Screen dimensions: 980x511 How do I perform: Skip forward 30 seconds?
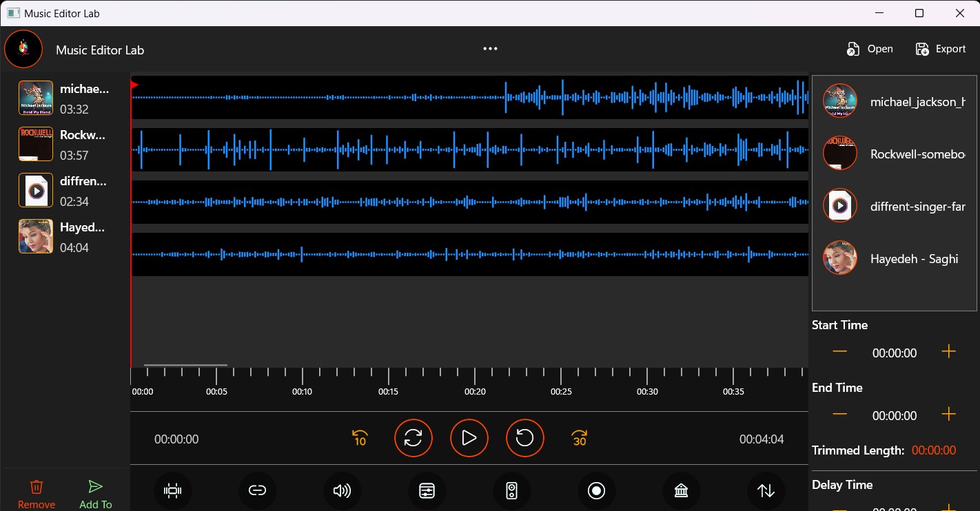(580, 438)
